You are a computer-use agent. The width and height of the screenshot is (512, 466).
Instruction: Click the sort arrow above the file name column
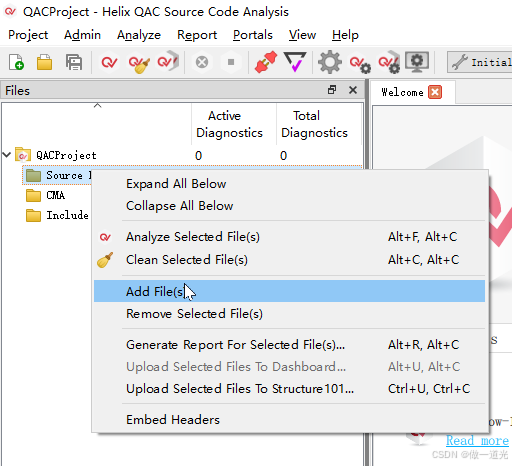(97, 105)
